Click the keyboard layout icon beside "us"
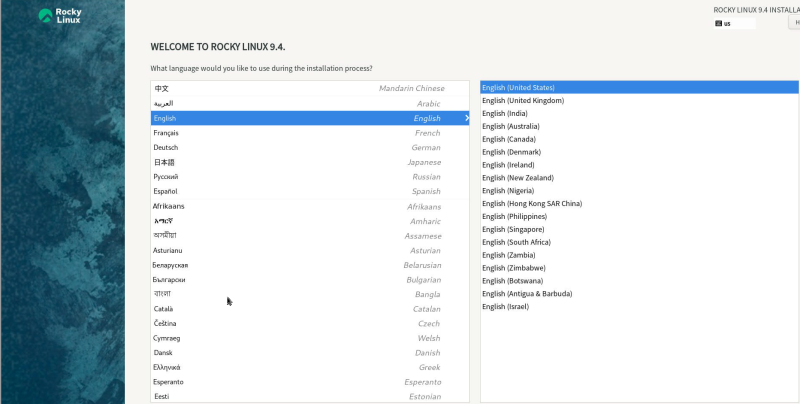Screen dimensions: 800x404 (720, 23)
